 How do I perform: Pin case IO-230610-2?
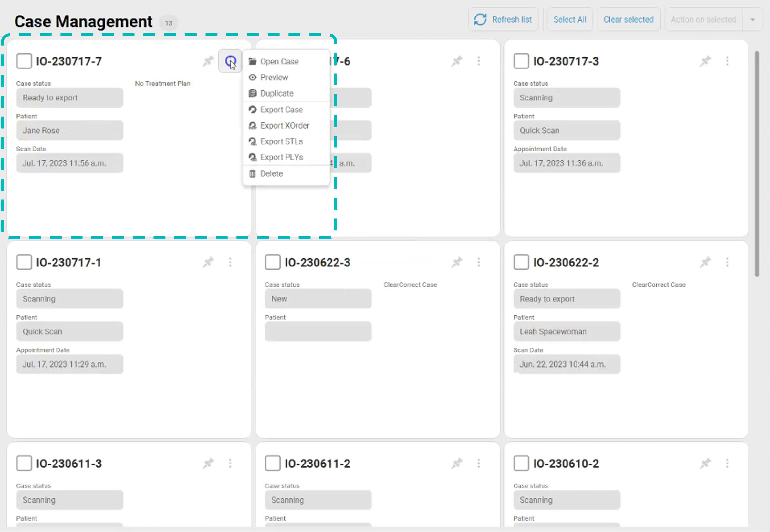[x=705, y=463]
